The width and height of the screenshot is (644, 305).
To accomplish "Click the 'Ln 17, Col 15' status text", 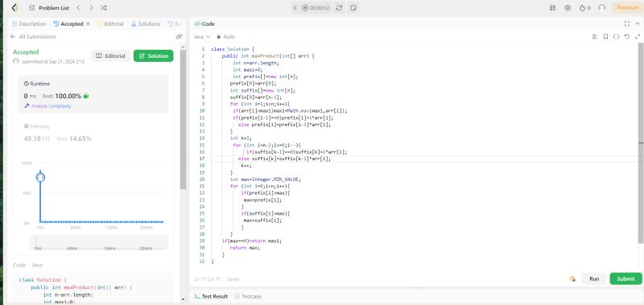I will pyautogui.click(x=208, y=279).
